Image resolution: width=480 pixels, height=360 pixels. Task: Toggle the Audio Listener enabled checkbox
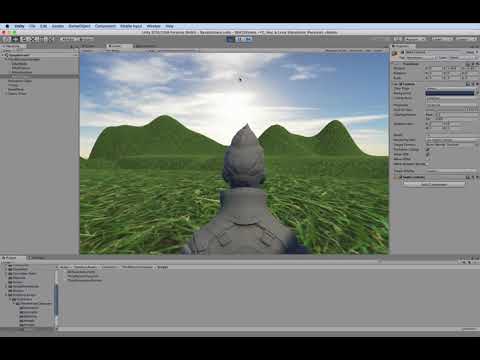coord(401,177)
